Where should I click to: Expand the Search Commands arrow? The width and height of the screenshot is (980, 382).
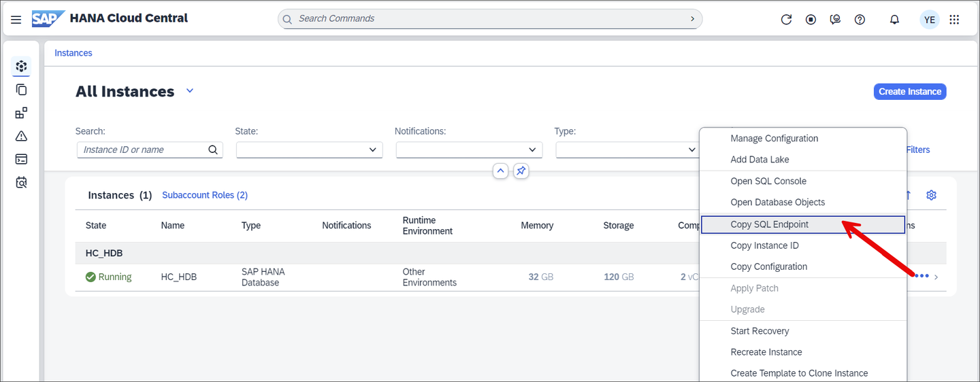click(x=693, y=19)
